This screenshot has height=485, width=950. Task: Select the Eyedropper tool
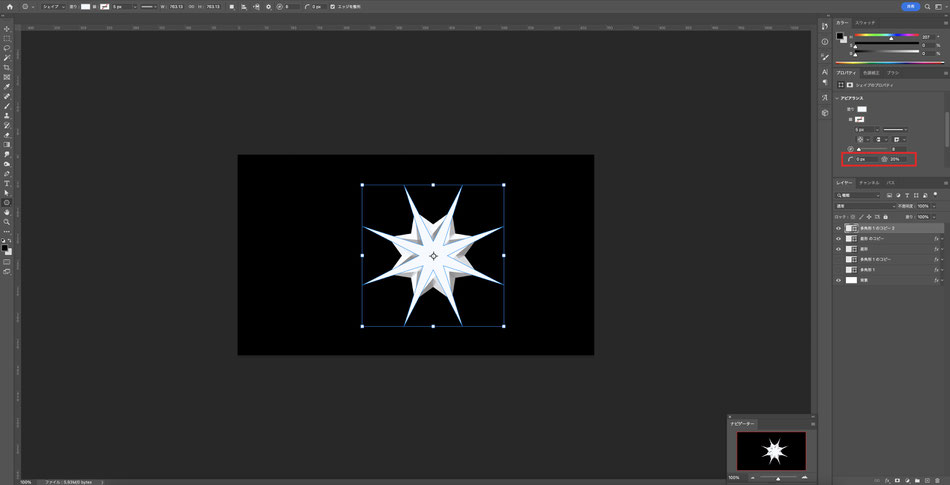[7, 87]
